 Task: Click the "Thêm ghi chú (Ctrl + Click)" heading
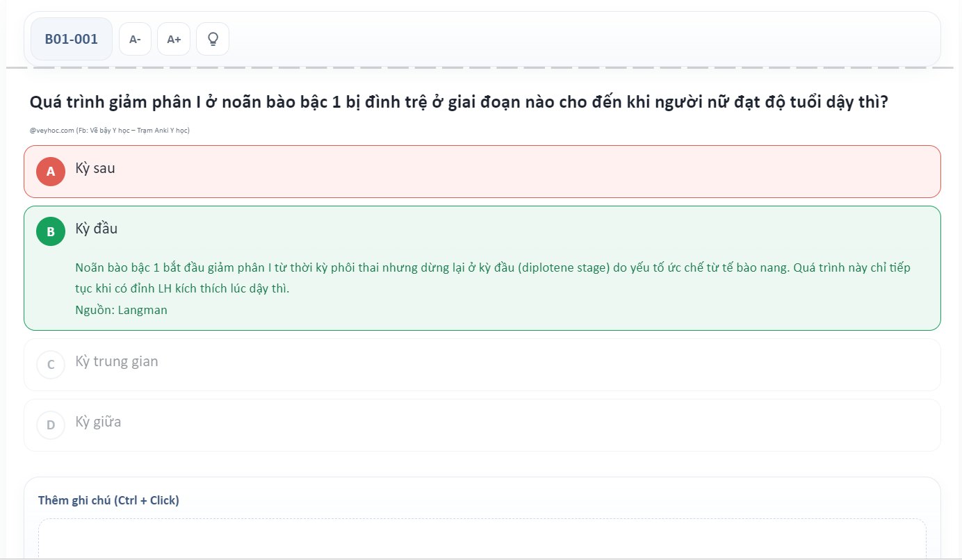pos(108,500)
